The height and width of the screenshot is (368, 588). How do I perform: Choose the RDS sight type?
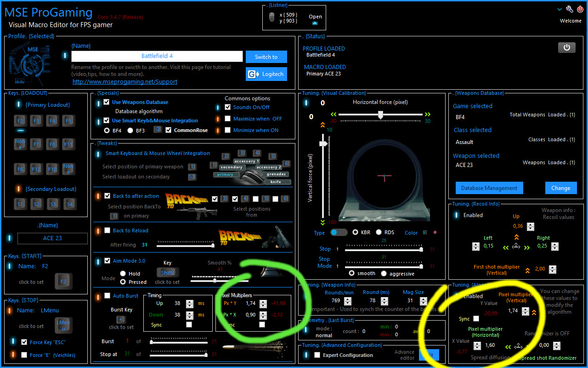coord(379,232)
